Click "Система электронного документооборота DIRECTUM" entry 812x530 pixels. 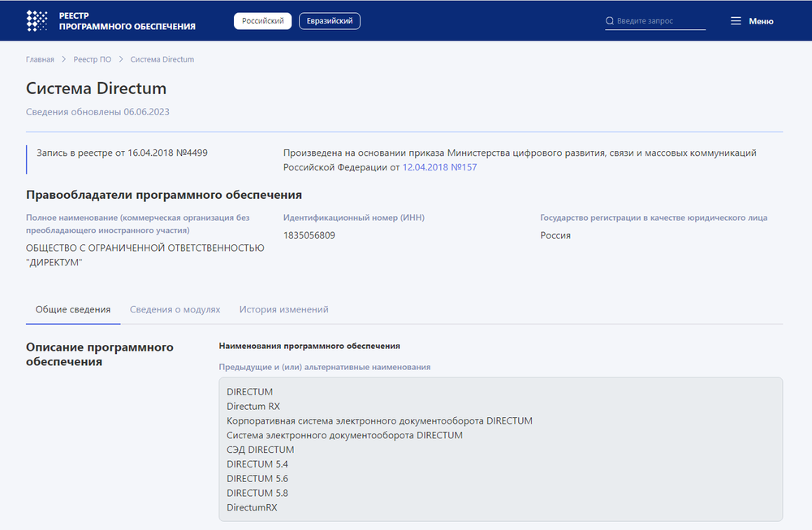(x=345, y=435)
